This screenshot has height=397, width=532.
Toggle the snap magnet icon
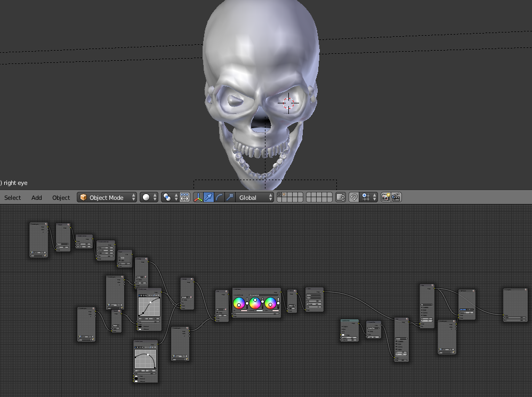(x=354, y=197)
